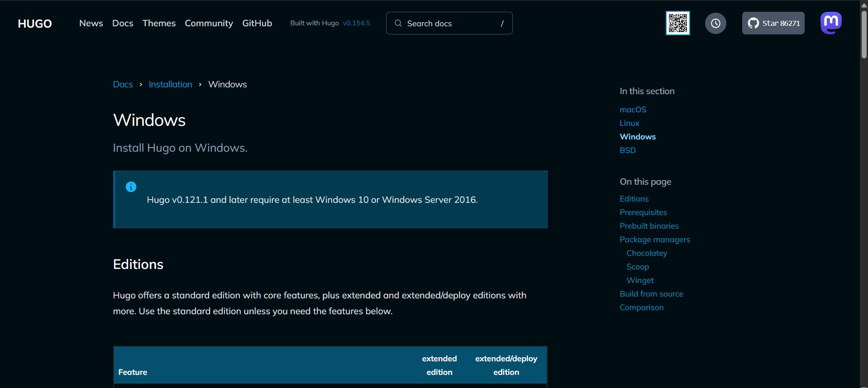Jump to Winget subsection
The height and width of the screenshot is (388, 868).
coord(639,280)
